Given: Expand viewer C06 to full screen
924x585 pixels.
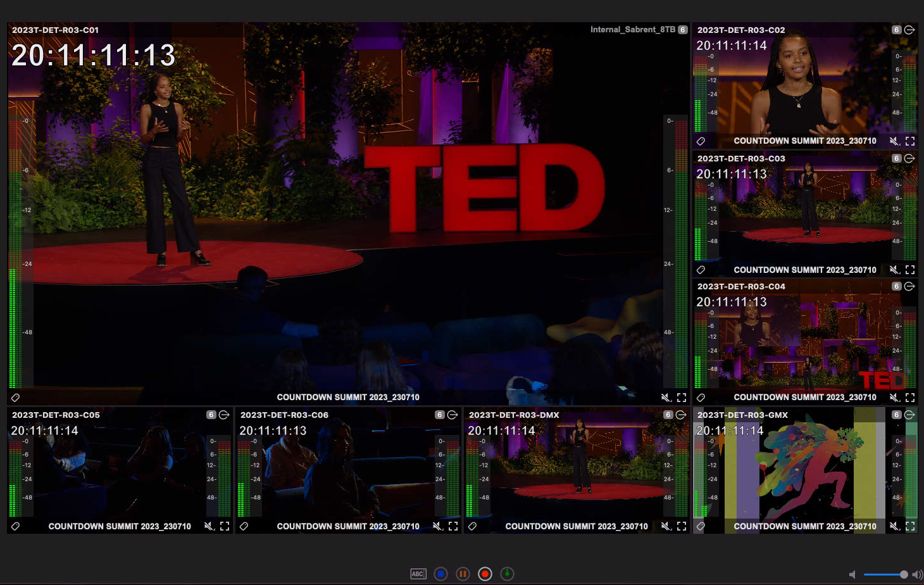Looking at the screenshot, I should click(453, 526).
